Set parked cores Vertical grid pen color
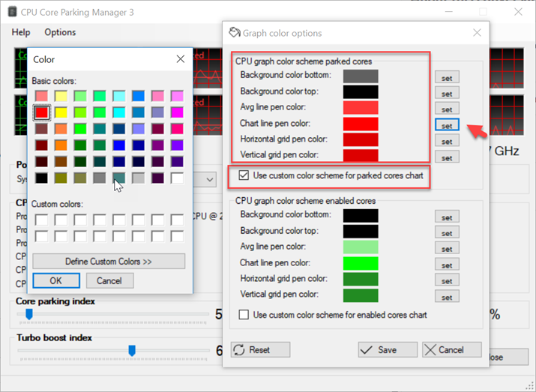This screenshot has height=392, width=536. 447,157
